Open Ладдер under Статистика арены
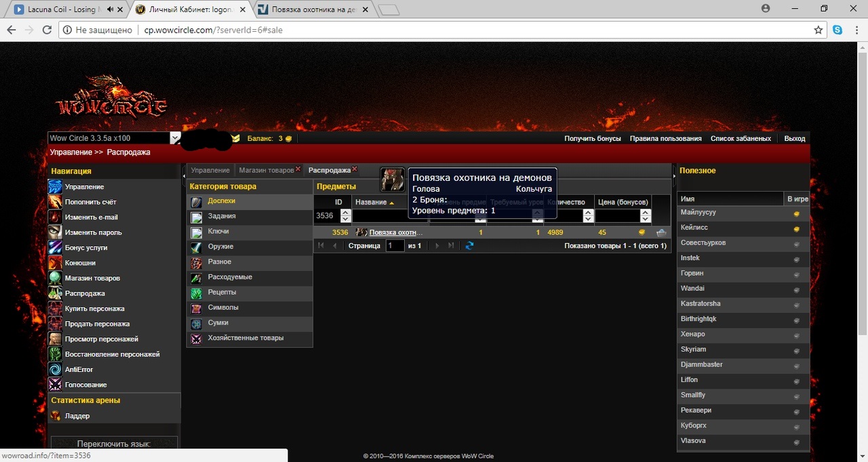868x462 pixels. pos(77,416)
